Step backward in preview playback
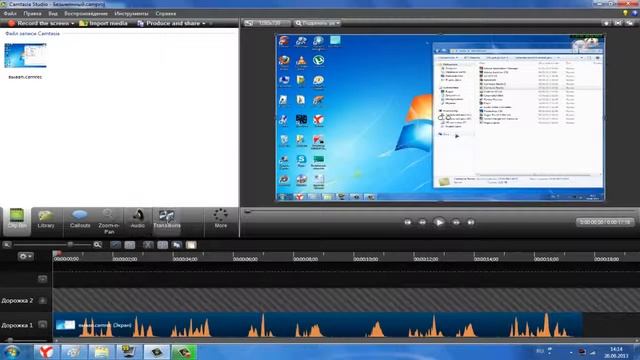The width and height of the screenshot is (640, 360). point(422,222)
